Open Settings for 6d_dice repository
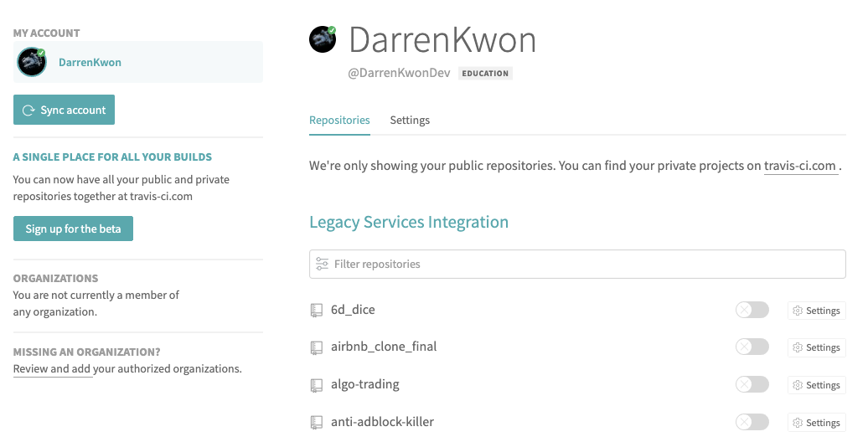This screenshot has height=442, width=868. coord(817,311)
